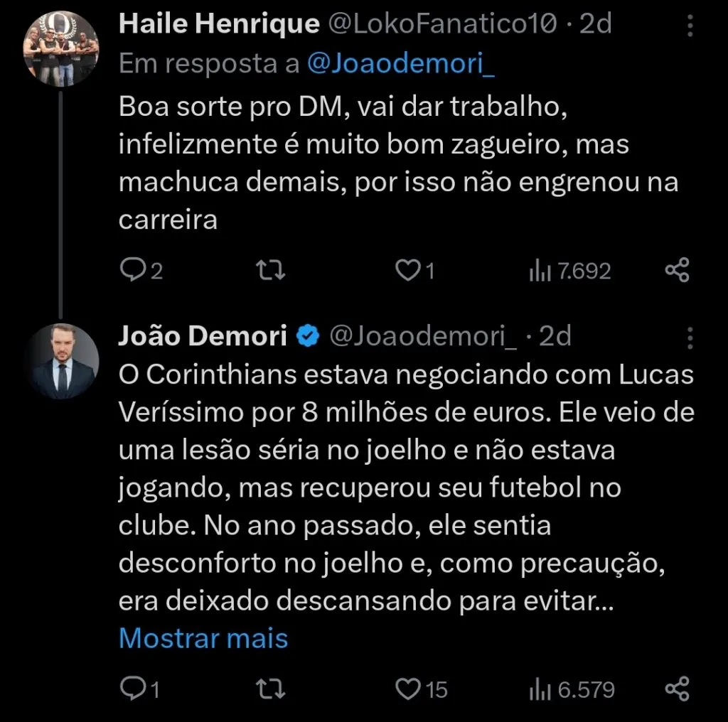Image resolution: width=728 pixels, height=722 pixels.
Task: Click João Demori's verified badge
Action: (307, 335)
